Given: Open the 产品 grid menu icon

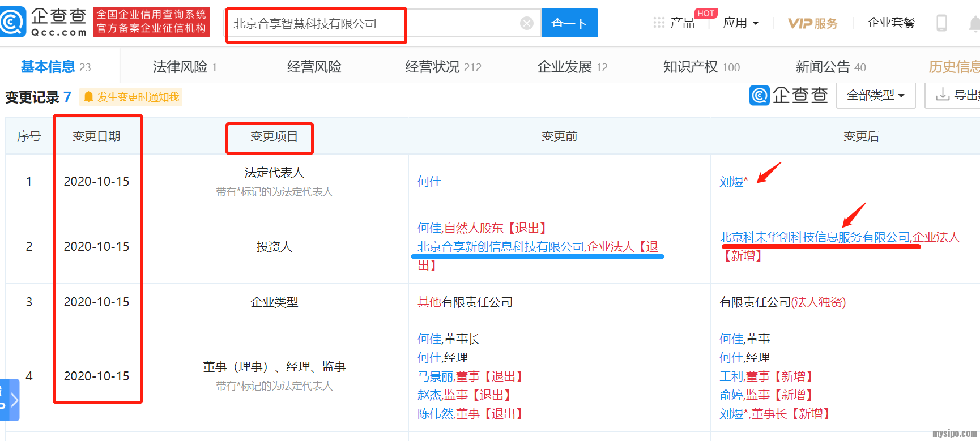Looking at the screenshot, I should pos(659,23).
